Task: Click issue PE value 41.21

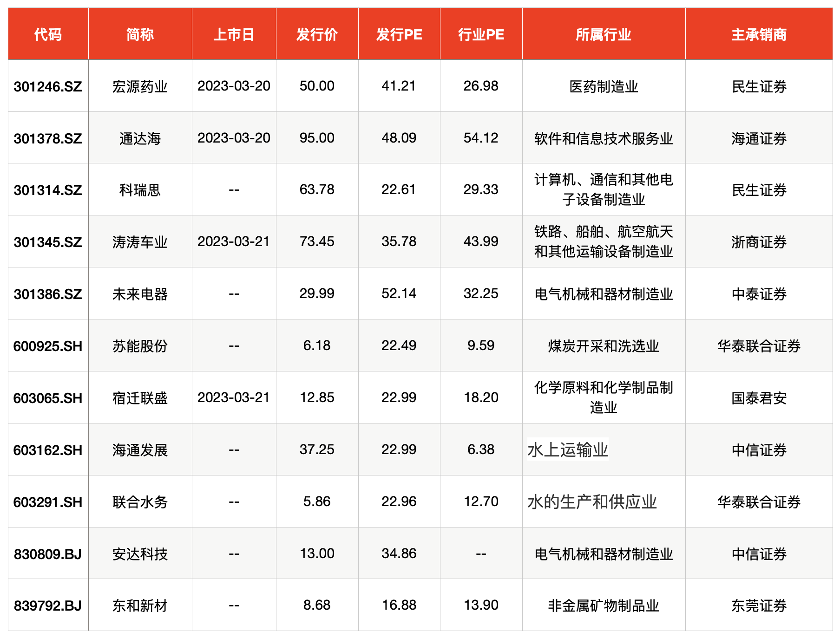Action: (x=399, y=86)
